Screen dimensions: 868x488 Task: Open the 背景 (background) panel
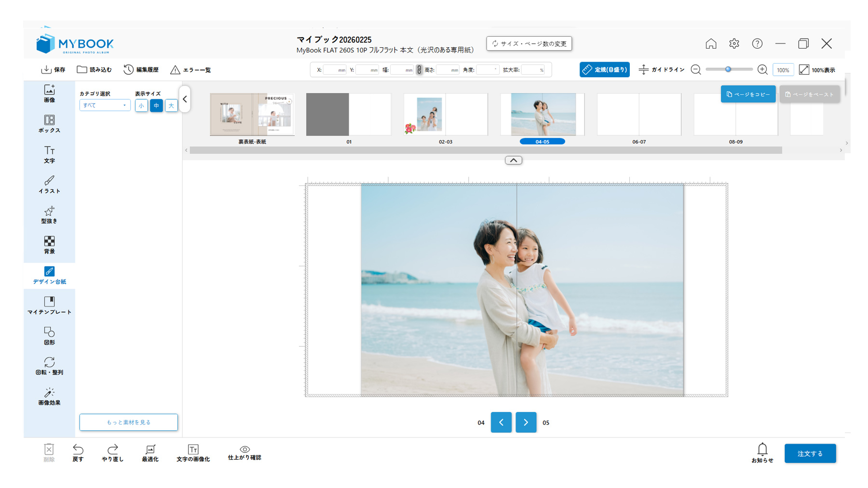[x=49, y=245]
